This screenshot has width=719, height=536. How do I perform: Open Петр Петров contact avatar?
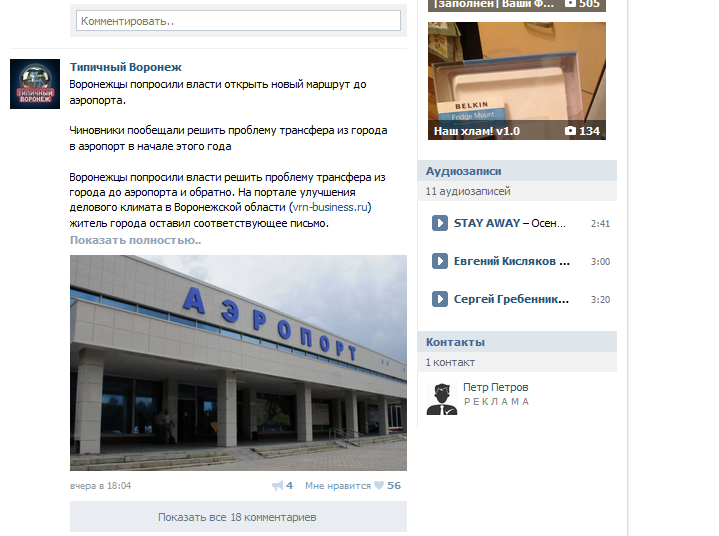(442, 398)
